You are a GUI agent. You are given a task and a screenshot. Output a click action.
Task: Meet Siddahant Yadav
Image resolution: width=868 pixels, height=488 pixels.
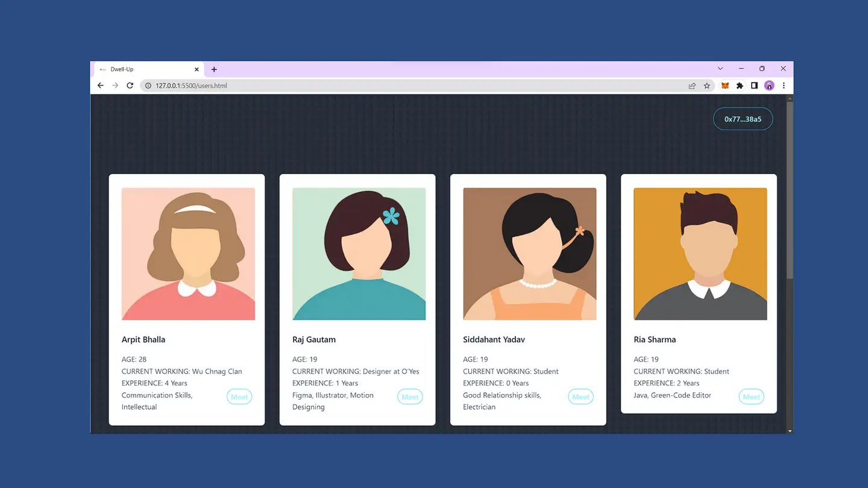tap(580, 397)
